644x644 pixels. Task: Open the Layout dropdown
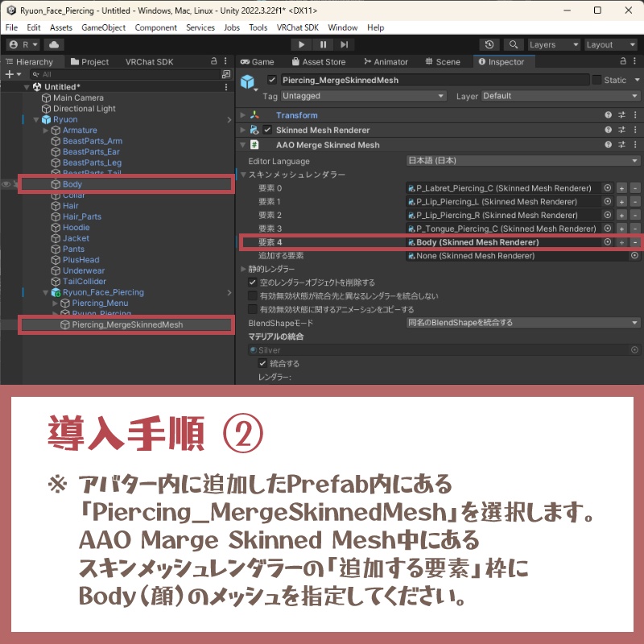click(x=611, y=44)
